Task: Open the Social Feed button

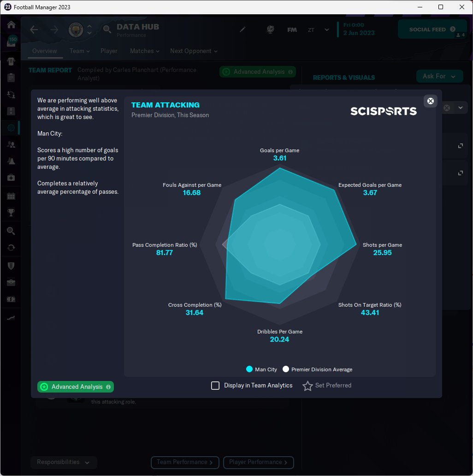Action: (432, 30)
